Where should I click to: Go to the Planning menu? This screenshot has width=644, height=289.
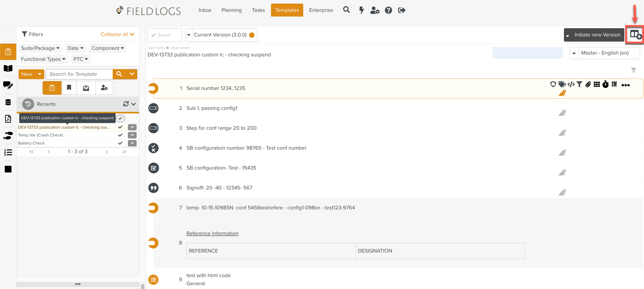tap(231, 10)
